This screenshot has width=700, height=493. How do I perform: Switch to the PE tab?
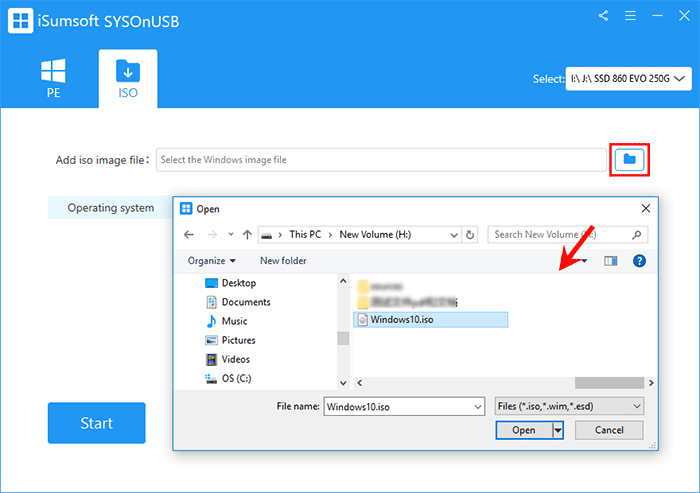point(53,78)
